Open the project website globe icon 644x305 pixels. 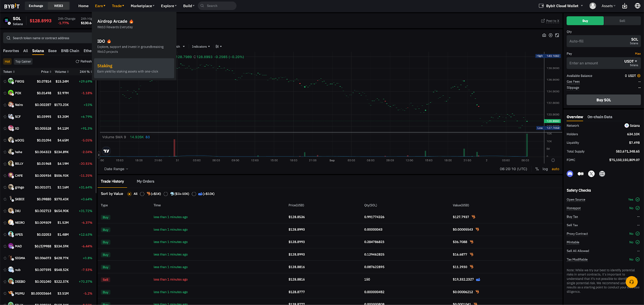pos(602,174)
